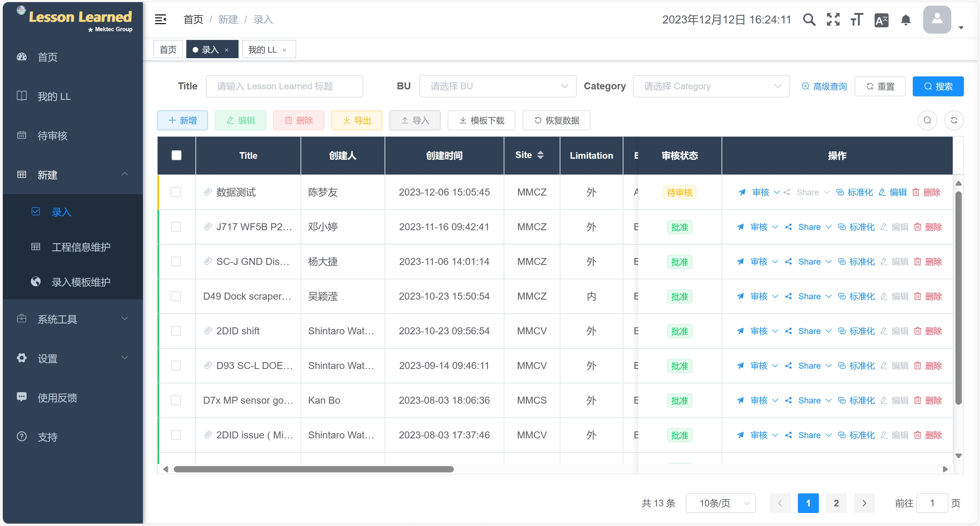Click the dashboard icon beside 首页 in sidebar
The width and height of the screenshot is (980, 526).
[x=22, y=57]
